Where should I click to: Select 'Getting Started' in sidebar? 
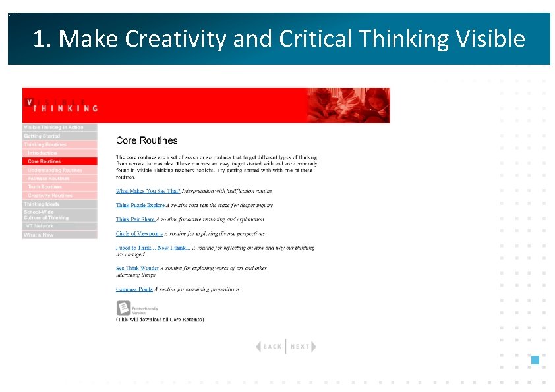(x=58, y=136)
